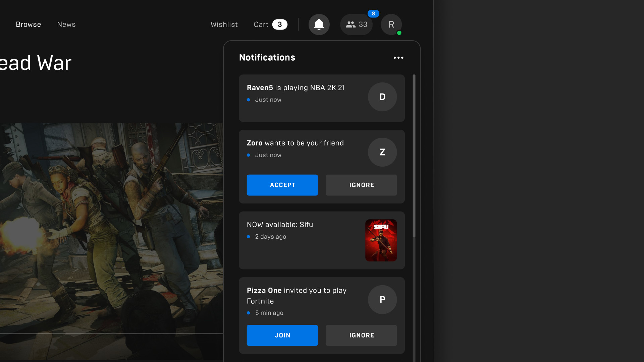This screenshot has height=362, width=644.
Task: Open the News page
Action: [x=66, y=24]
